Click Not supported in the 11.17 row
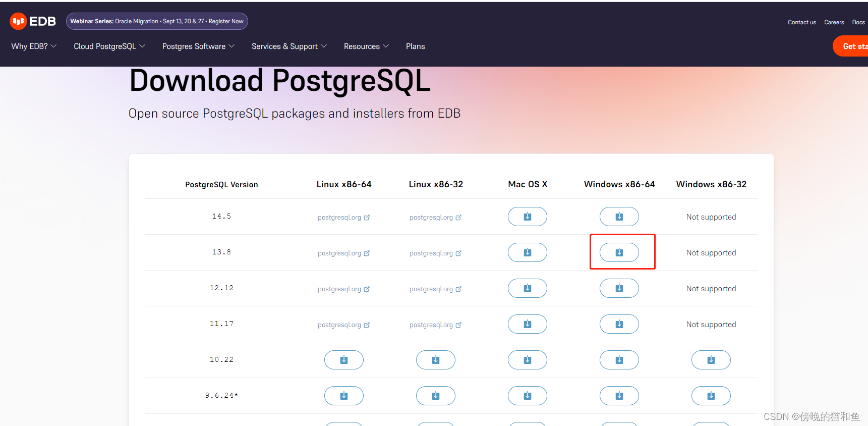 [x=711, y=325]
